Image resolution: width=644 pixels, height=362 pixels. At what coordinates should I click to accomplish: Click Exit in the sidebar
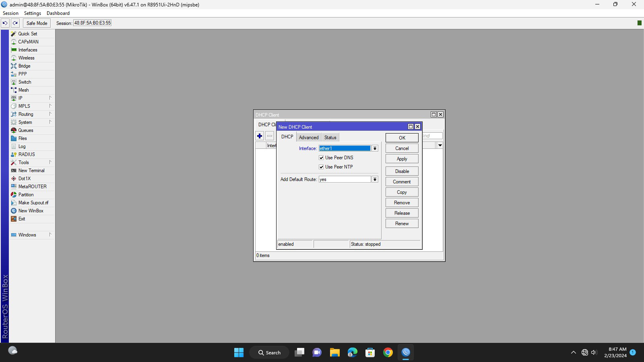[32, 219]
